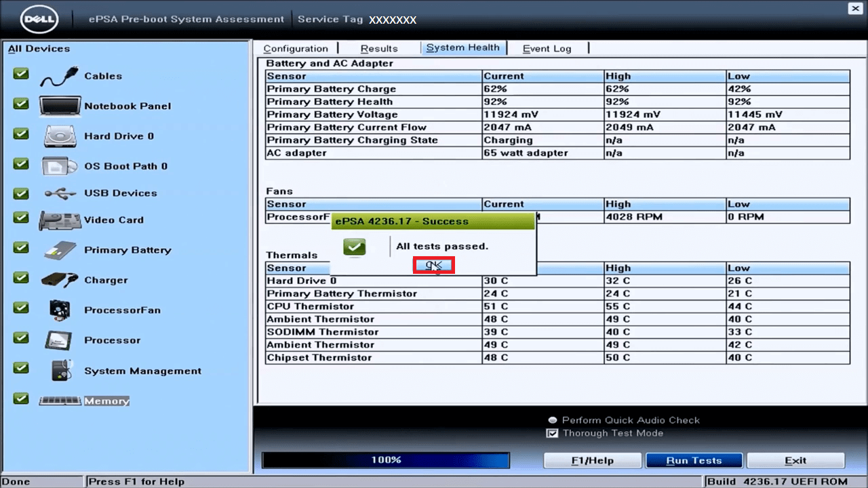This screenshot has height=488, width=868.
Task: Select the Primary Battery icon
Action: pyautogui.click(x=60, y=250)
